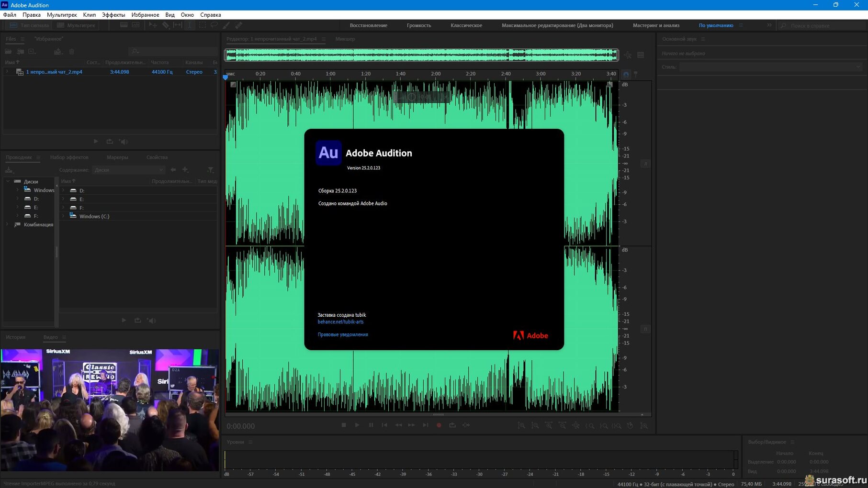Image resolution: width=868 pixels, height=488 pixels.
Task: Rewind using transport control
Action: [x=398, y=425]
